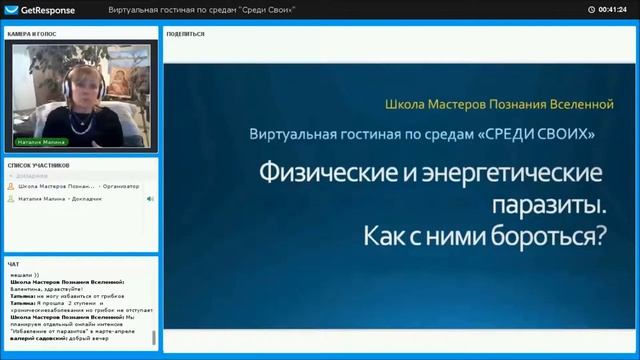Click the slide line Как с ними бороться?
Image resolution: width=640 pixels, height=360 pixels.
pos(485,236)
